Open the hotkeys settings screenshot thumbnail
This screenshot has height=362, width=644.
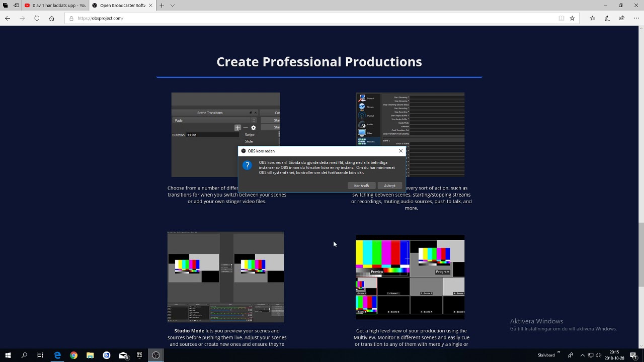[x=410, y=135]
